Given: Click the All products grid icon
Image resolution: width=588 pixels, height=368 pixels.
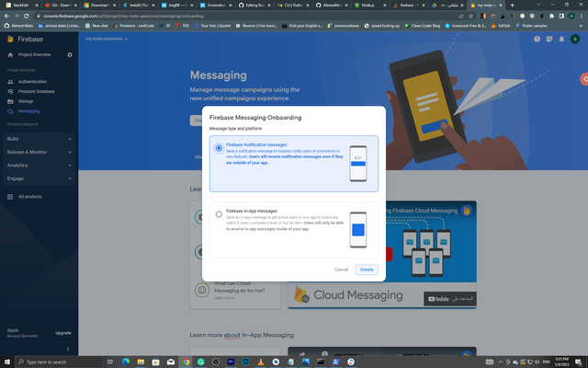Looking at the screenshot, I should [10, 197].
